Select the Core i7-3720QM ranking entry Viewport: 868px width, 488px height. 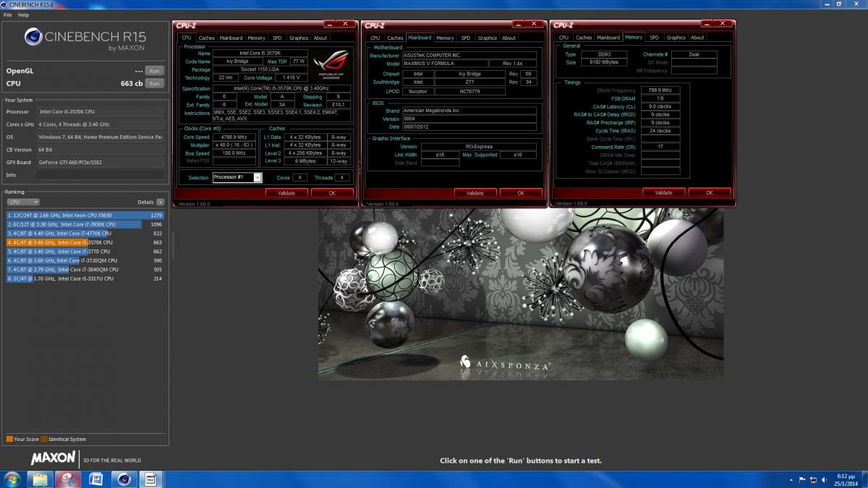pos(85,260)
